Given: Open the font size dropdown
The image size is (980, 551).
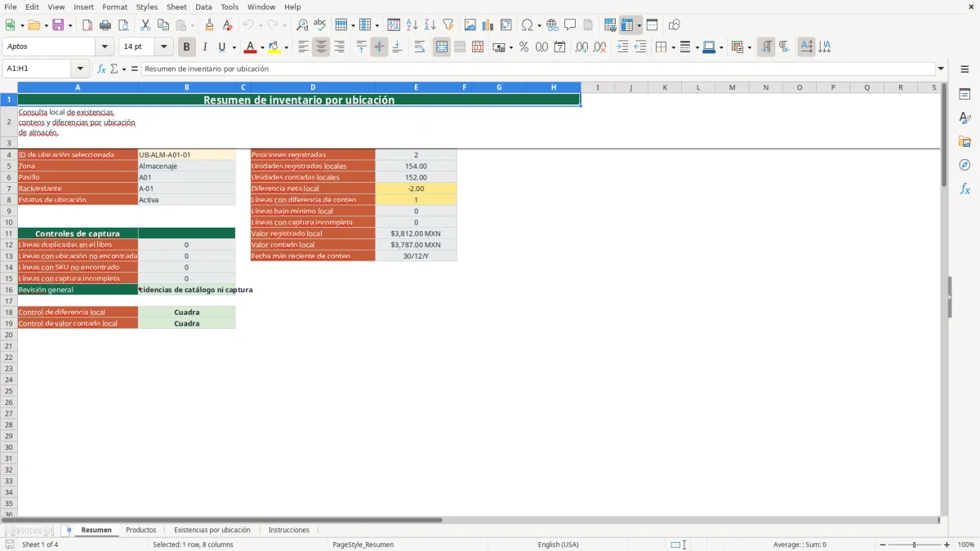Looking at the screenshot, I should (164, 47).
